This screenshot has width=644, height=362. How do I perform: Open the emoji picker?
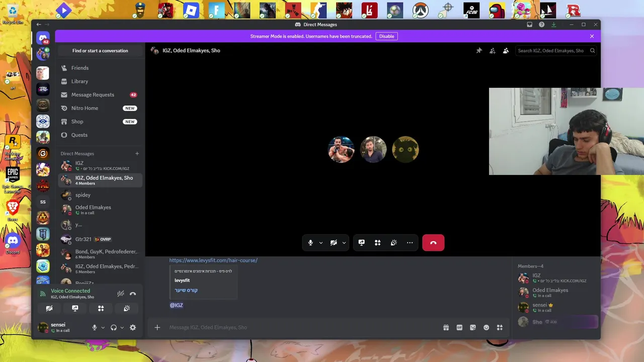[x=487, y=327]
